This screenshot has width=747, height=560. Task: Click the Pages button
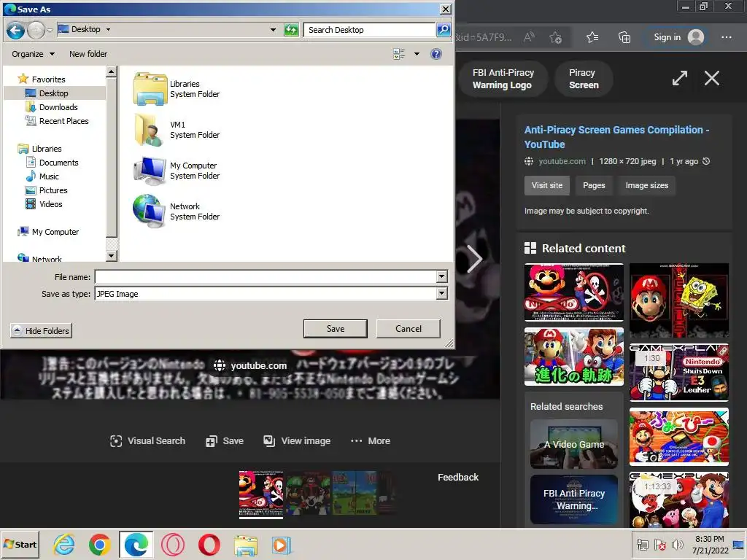[594, 185]
